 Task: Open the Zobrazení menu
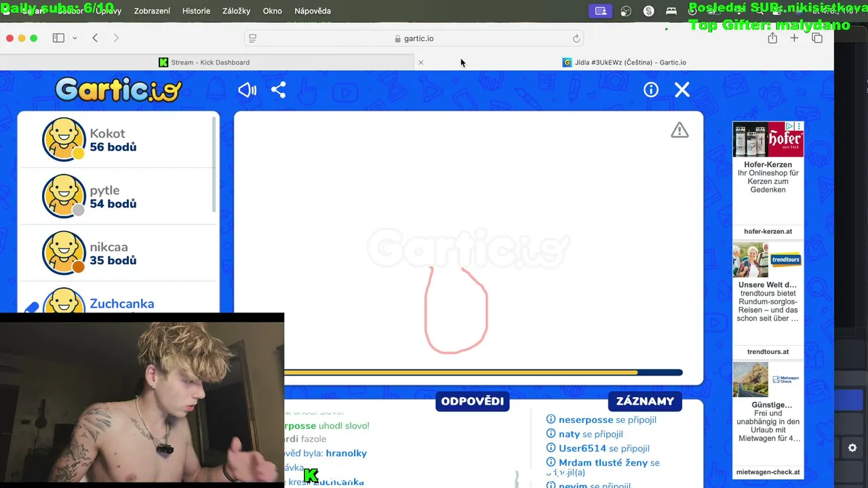click(152, 11)
